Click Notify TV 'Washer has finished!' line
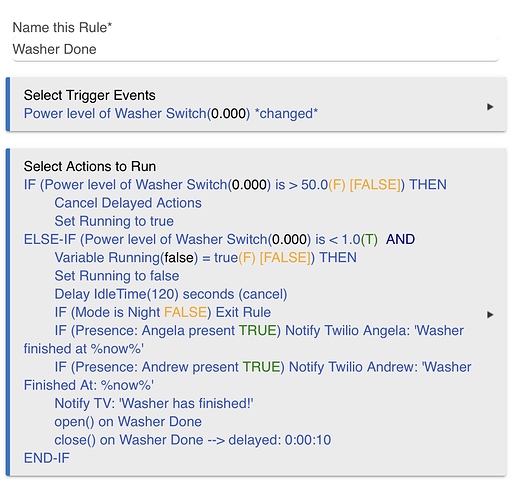The height and width of the screenshot is (500, 516). click(x=154, y=404)
